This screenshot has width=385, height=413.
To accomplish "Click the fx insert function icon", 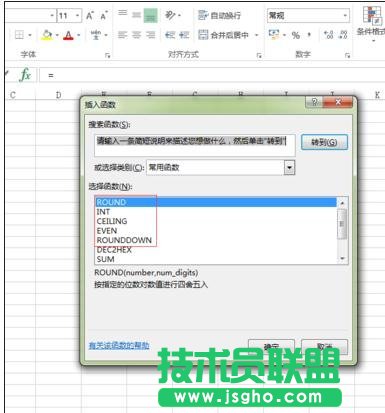I will (25, 75).
